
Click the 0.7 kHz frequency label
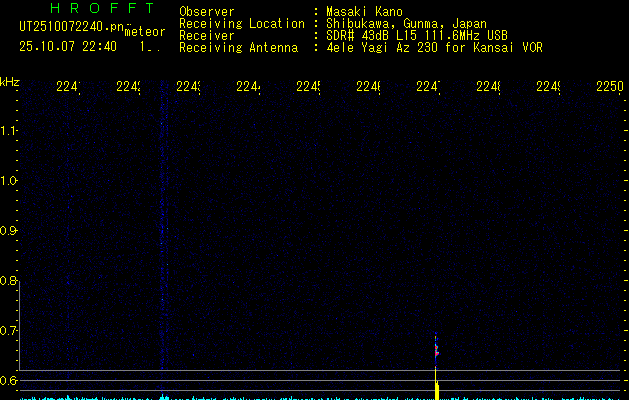point(9,331)
